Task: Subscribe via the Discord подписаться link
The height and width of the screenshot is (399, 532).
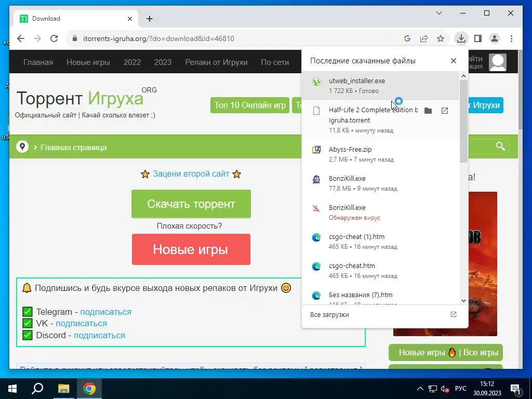Action: (99, 335)
